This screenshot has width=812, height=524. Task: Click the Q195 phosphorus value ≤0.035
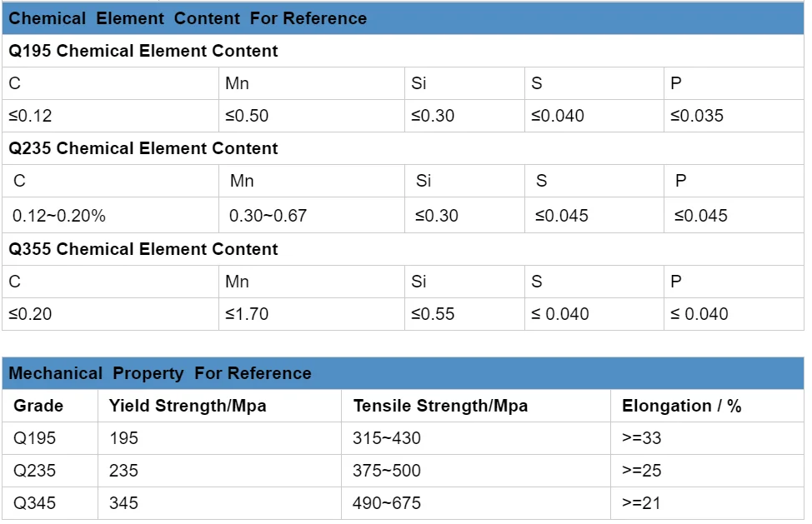(x=697, y=116)
